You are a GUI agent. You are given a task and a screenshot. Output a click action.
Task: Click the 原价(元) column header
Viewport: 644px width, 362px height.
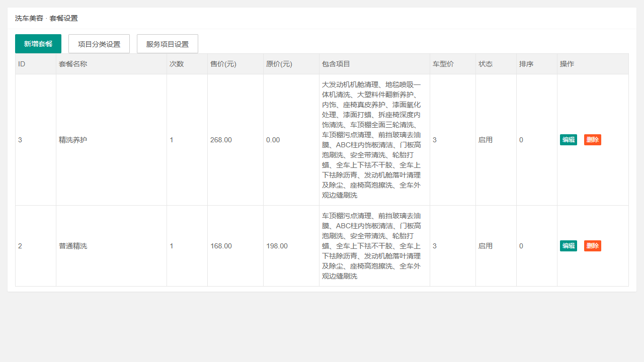pyautogui.click(x=291, y=64)
